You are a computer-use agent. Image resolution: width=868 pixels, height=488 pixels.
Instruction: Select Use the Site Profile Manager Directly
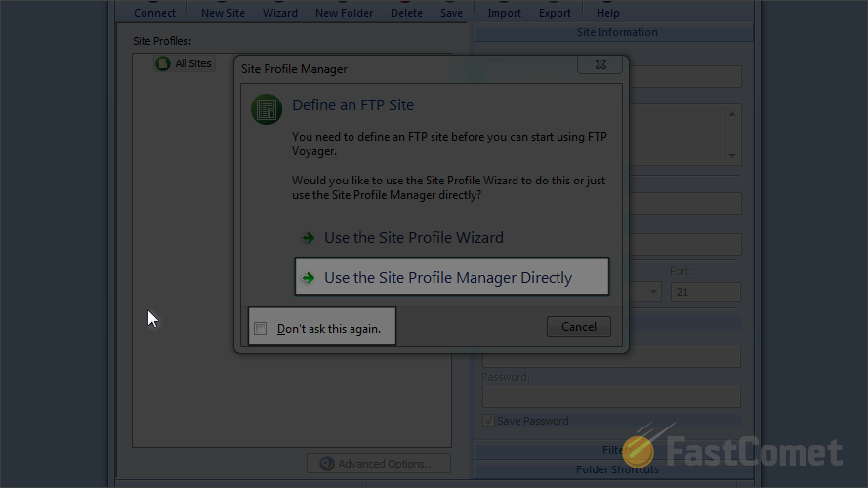(451, 276)
